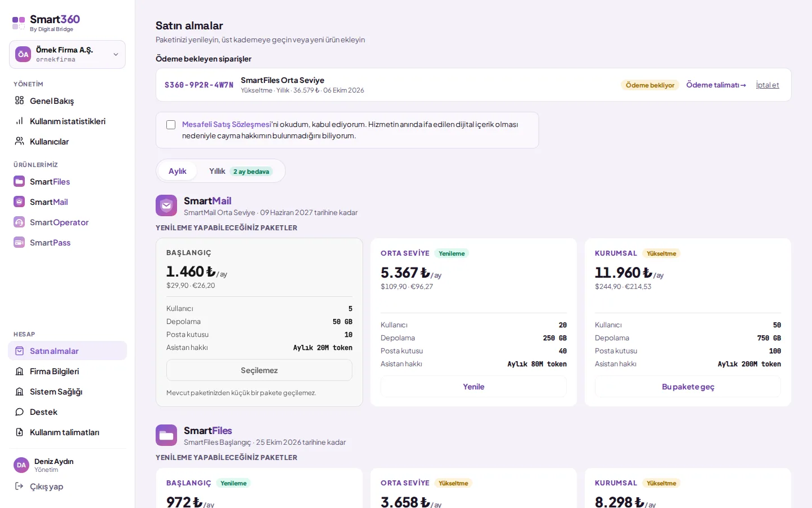Click the Sistem Sağlığı icon
The width and height of the screenshot is (812, 508).
pos(19,392)
